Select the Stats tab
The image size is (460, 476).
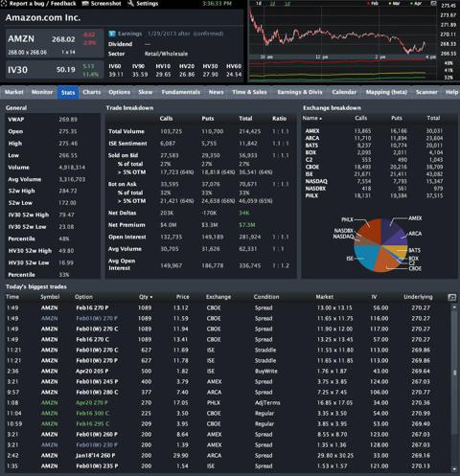[68, 93]
